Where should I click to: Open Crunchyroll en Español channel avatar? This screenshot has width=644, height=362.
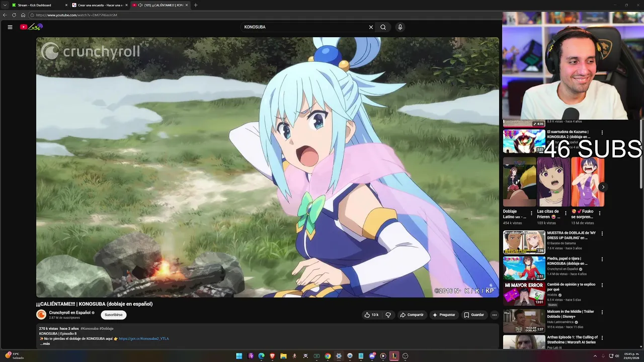tap(41, 315)
